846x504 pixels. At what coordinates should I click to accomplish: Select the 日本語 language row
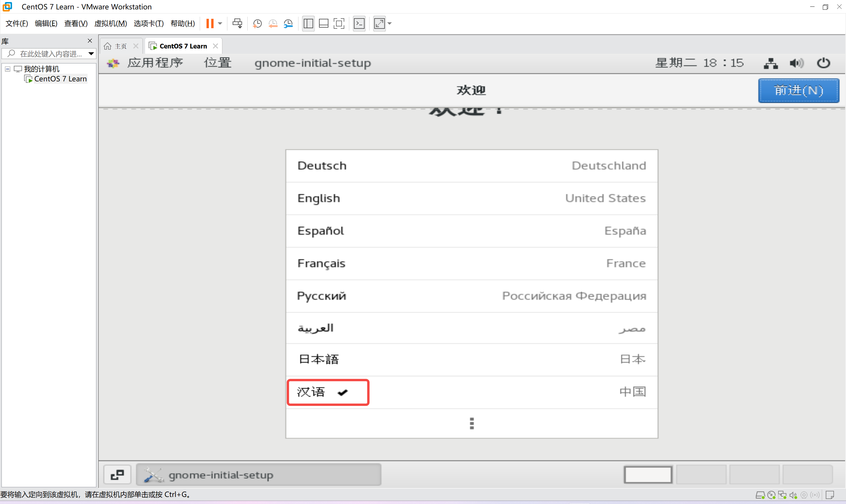tap(472, 360)
